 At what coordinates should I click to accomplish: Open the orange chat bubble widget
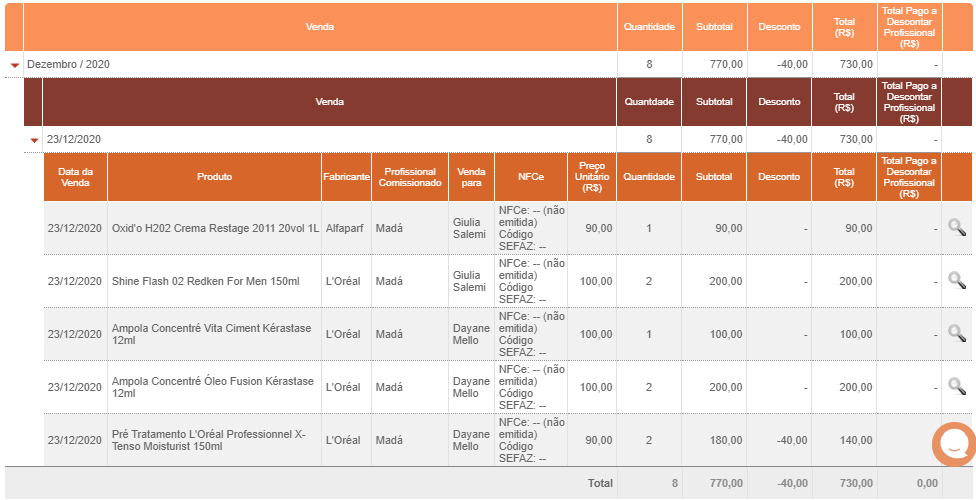[x=954, y=444]
